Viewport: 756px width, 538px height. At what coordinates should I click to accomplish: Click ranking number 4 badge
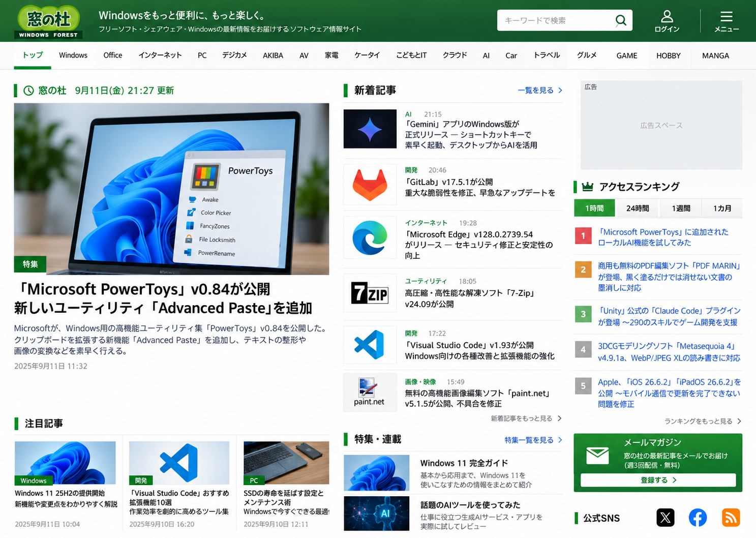tap(583, 349)
